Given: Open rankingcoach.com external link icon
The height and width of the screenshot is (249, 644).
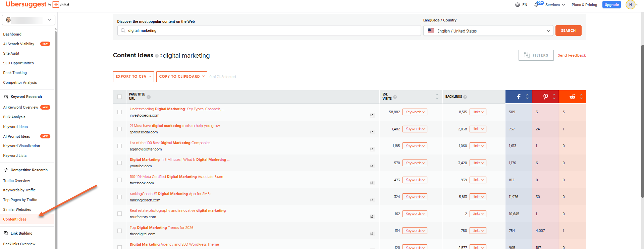Looking at the screenshot, I should (x=372, y=200).
